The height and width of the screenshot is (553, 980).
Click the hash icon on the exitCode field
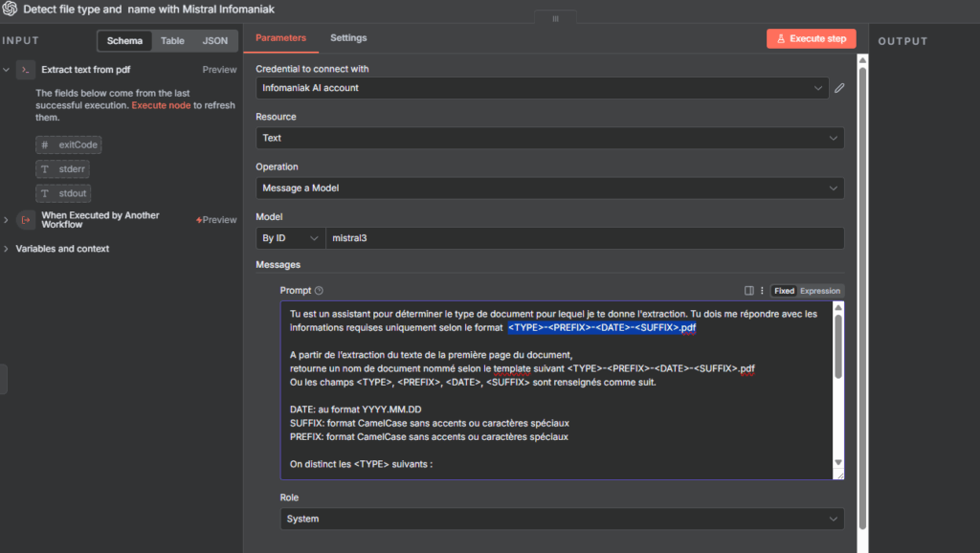[x=44, y=144]
